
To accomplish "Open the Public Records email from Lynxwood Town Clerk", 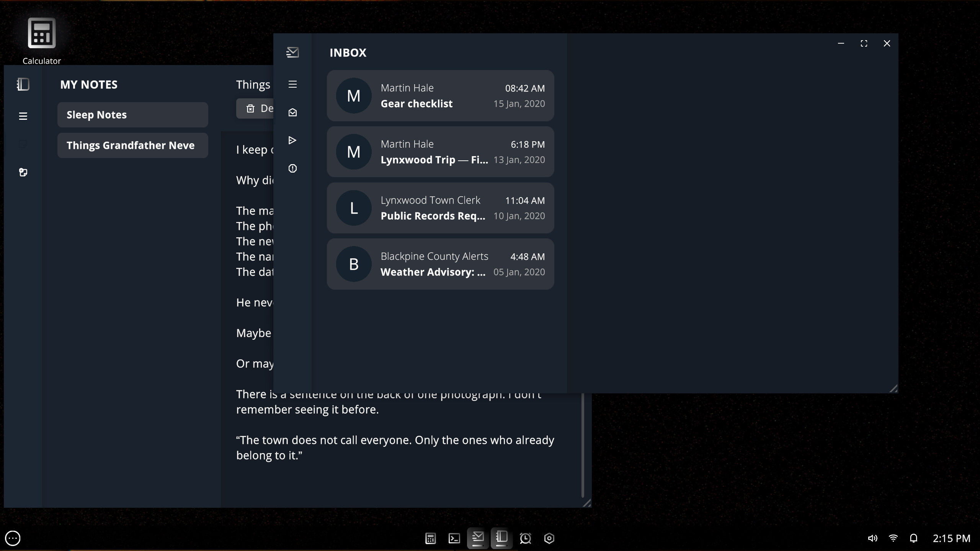I will [x=441, y=208].
